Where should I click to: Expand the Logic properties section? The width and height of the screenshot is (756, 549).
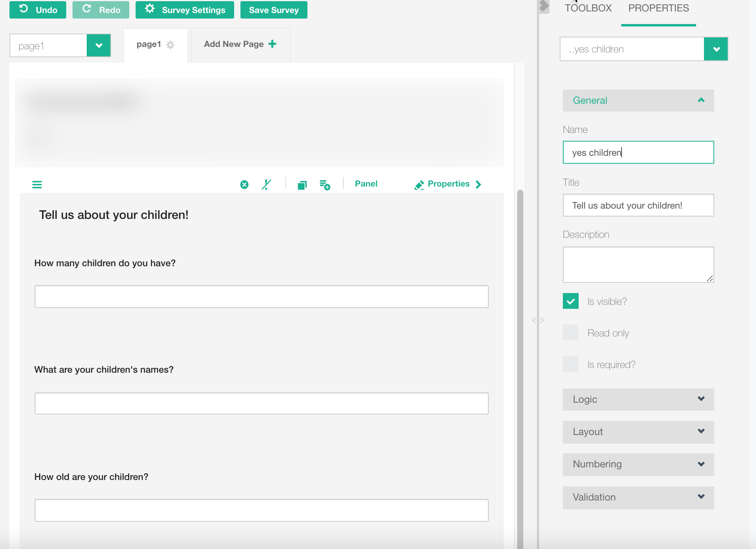[638, 399]
